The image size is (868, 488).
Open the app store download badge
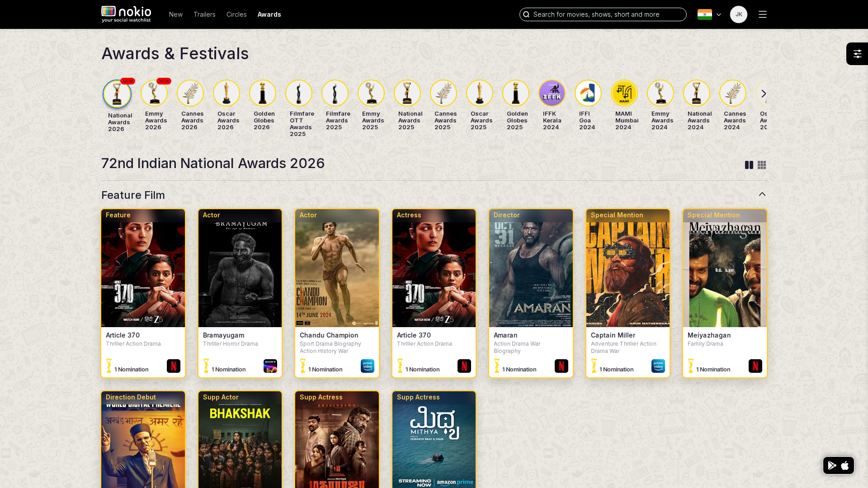839,465
